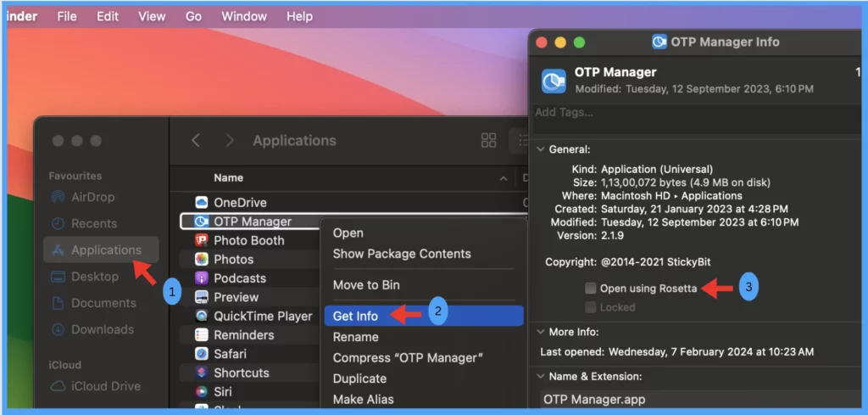
Task: Click the Downloads sidebar icon
Action: pyautogui.click(x=58, y=329)
